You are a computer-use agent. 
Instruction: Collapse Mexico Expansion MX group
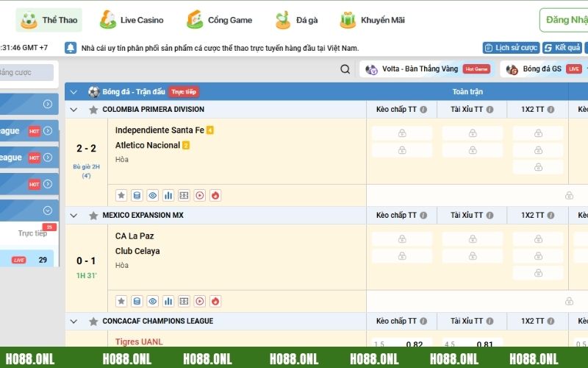coord(73,216)
